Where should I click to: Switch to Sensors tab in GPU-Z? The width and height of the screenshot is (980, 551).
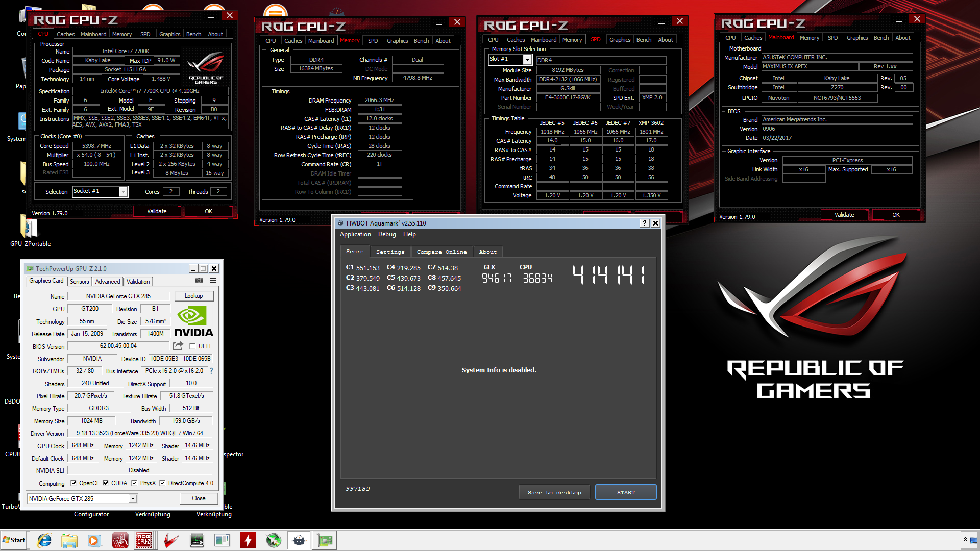click(x=80, y=281)
